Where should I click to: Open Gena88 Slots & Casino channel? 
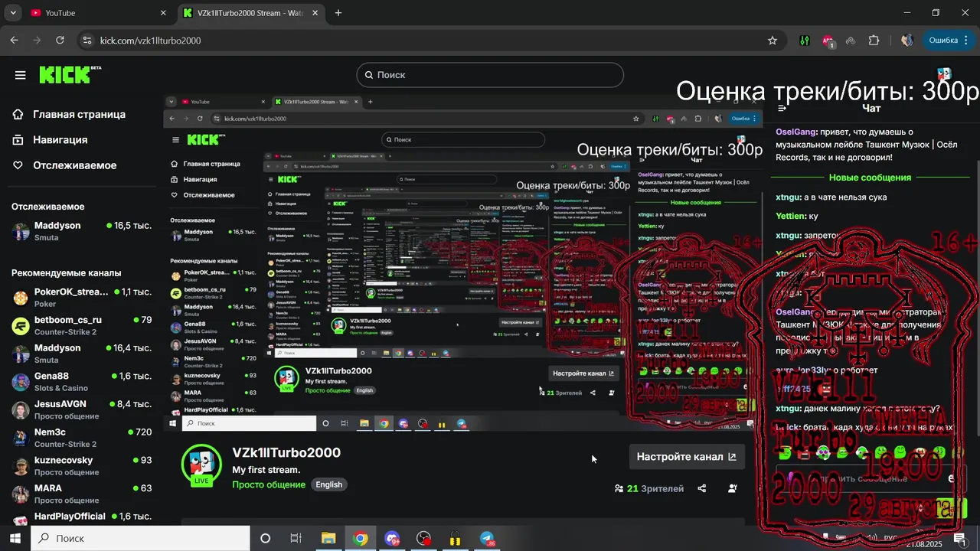tap(82, 382)
